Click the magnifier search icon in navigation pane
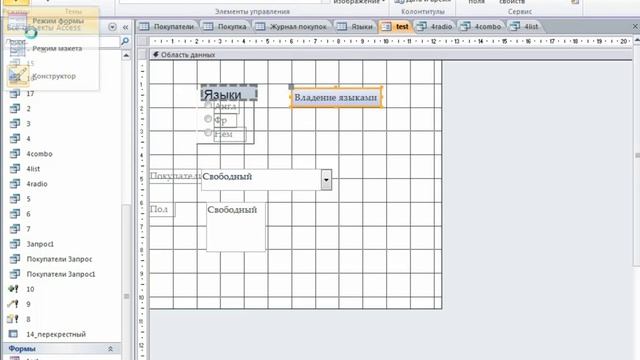This screenshot has height=360, width=640. 125,41
